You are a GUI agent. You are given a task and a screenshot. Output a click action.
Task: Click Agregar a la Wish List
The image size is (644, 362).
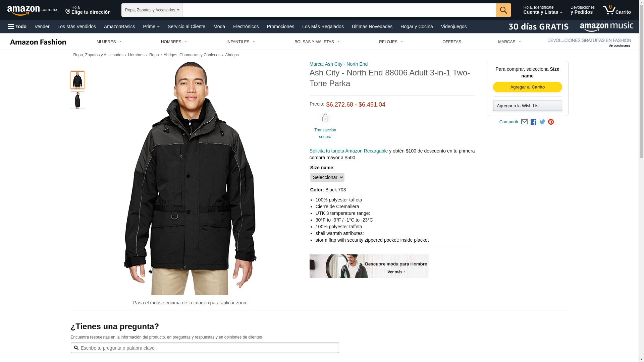[x=528, y=106]
